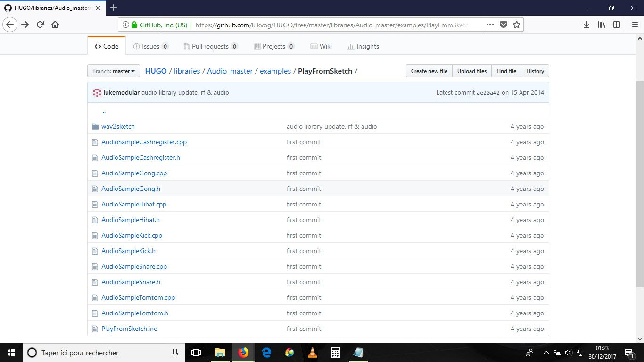Viewport: 644px width, 362px height.
Task: Reload the current page
Action: pos(41,25)
